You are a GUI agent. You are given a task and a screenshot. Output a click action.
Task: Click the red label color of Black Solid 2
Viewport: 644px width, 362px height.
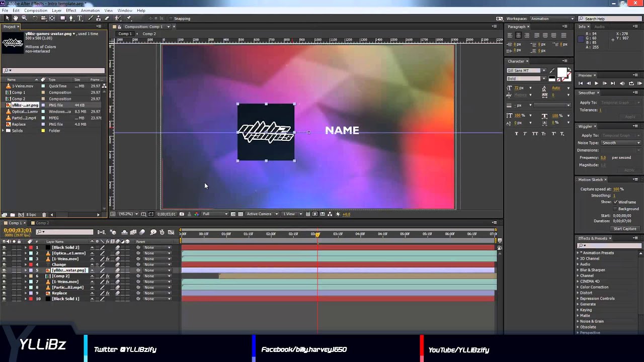(x=31, y=247)
